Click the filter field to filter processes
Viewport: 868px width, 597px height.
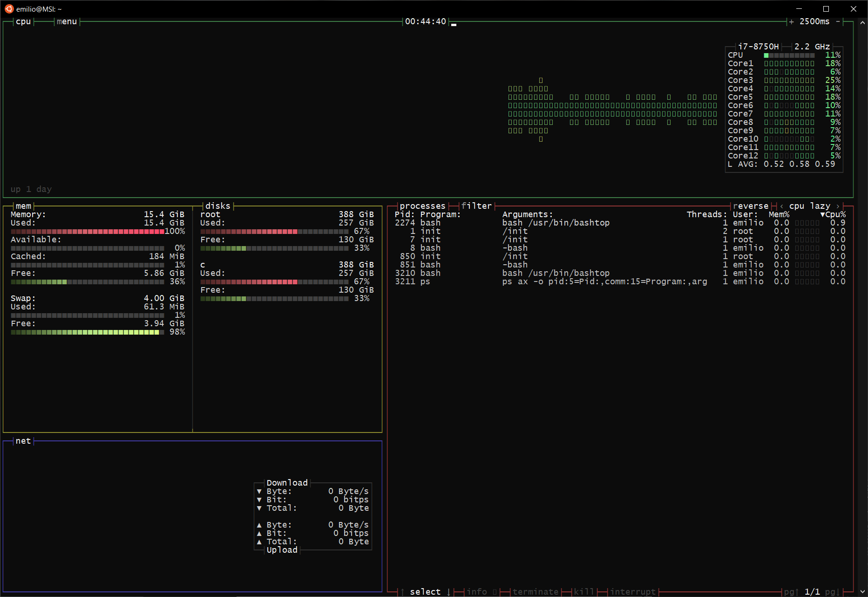point(476,206)
